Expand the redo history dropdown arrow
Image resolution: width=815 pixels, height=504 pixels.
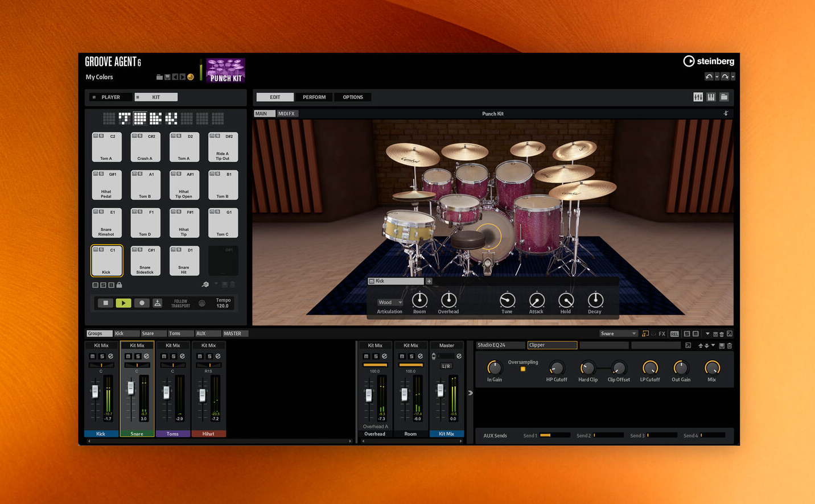(733, 76)
